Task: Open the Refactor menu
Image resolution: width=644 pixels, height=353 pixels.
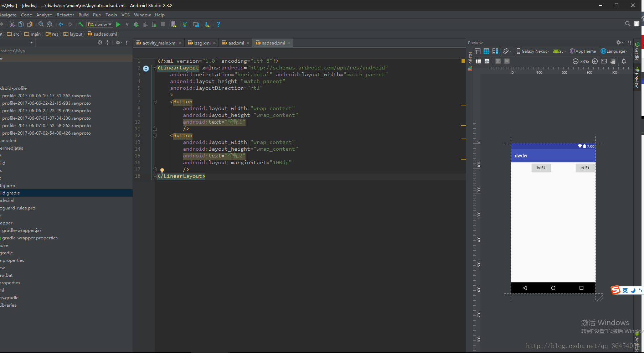Action: click(x=65, y=15)
